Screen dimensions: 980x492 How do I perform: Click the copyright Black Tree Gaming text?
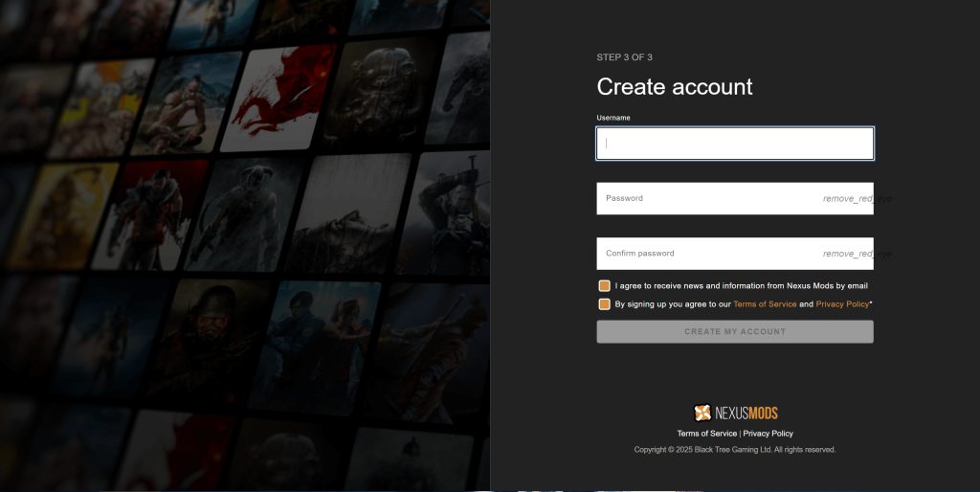pyautogui.click(x=734, y=450)
